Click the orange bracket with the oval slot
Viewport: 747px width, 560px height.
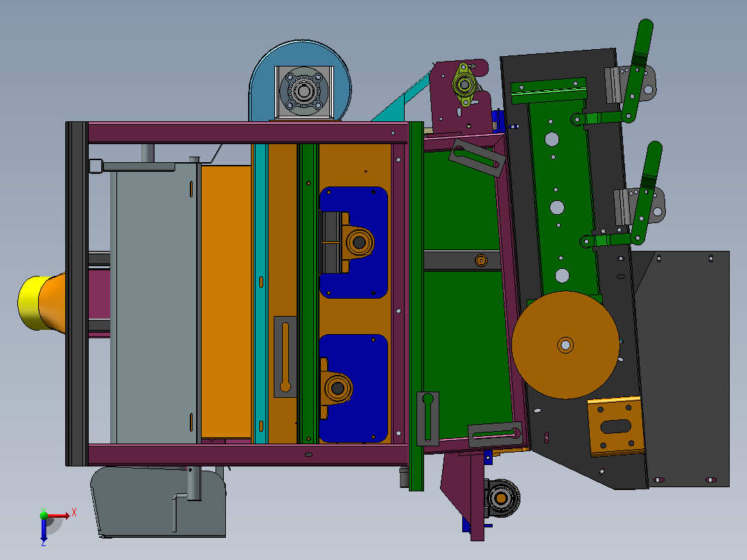click(616, 426)
